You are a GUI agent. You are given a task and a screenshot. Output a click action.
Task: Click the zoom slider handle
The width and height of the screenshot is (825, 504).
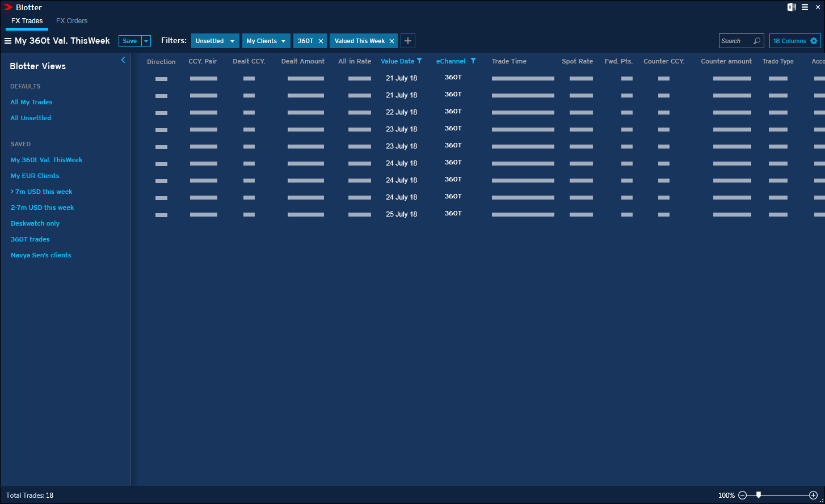coord(759,495)
